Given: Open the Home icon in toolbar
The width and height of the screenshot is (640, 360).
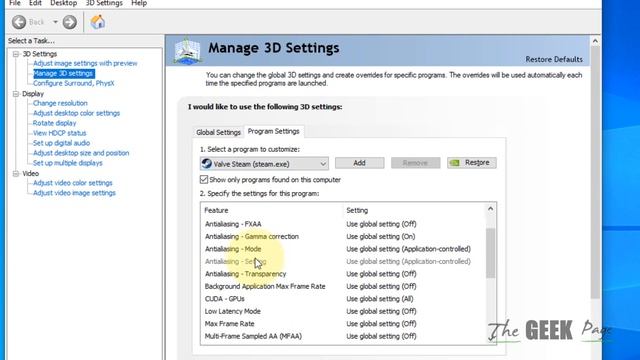Looking at the screenshot, I should pyautogui.click(x=98, y=22).
